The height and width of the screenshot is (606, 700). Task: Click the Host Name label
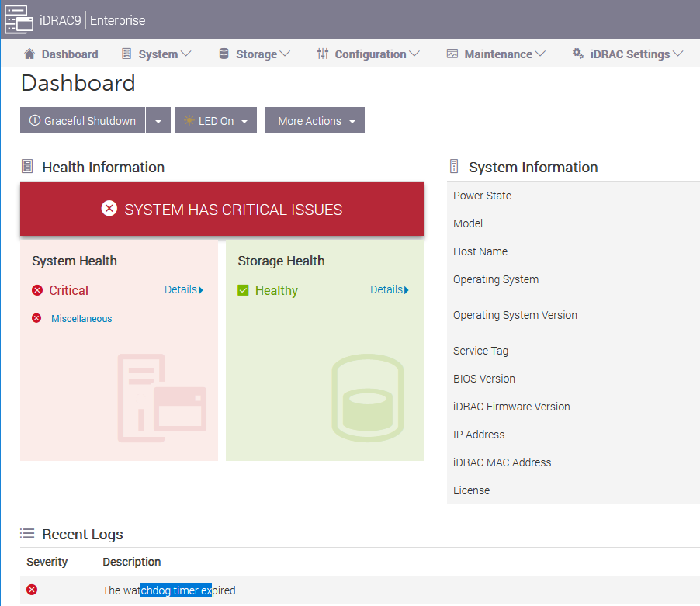[x=480, y=251]
